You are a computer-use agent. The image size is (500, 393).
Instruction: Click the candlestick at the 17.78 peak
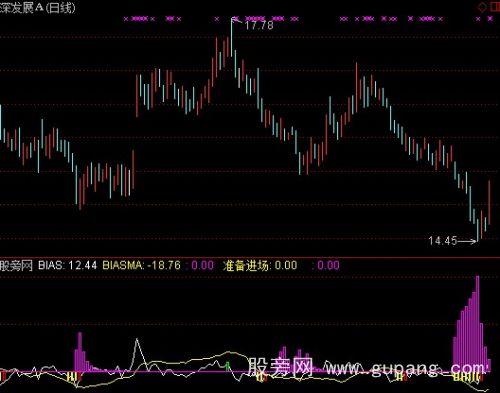pyautogui.click(x=232, y=38)
